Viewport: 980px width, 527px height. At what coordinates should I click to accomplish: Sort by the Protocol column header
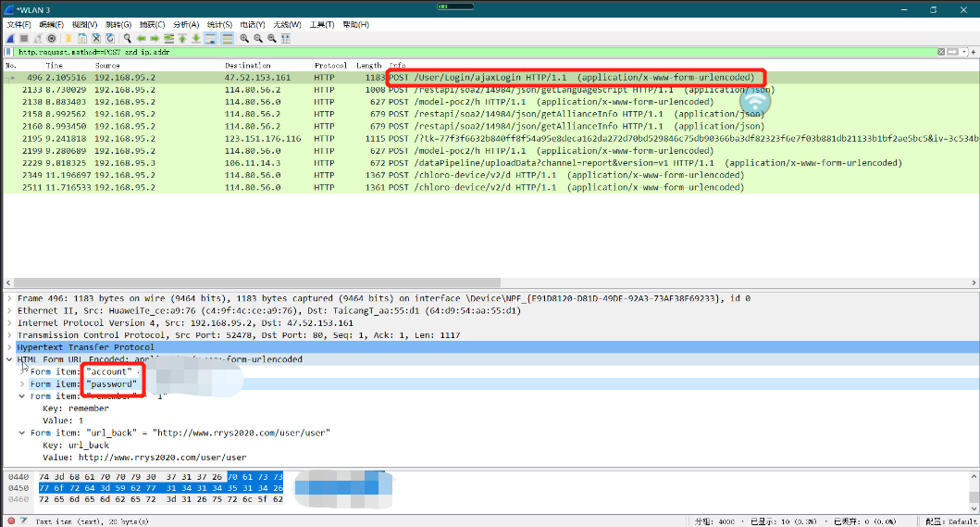(332, 65)
